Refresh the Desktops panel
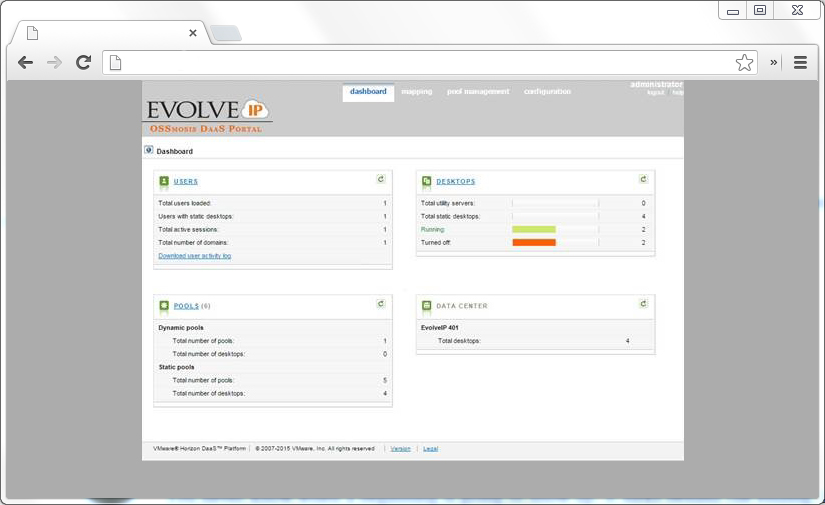 pos(643,179)
